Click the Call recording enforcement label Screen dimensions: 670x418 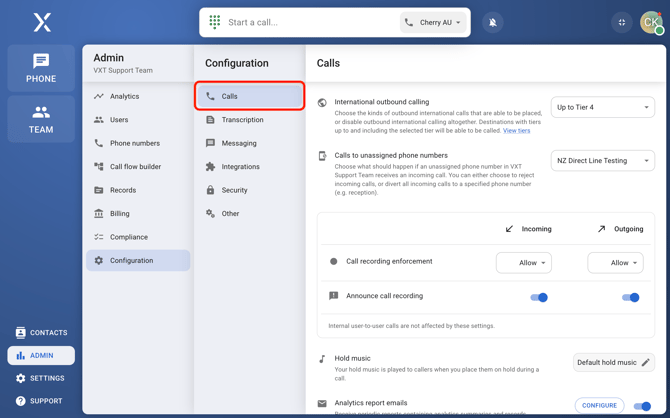(389, 261)
